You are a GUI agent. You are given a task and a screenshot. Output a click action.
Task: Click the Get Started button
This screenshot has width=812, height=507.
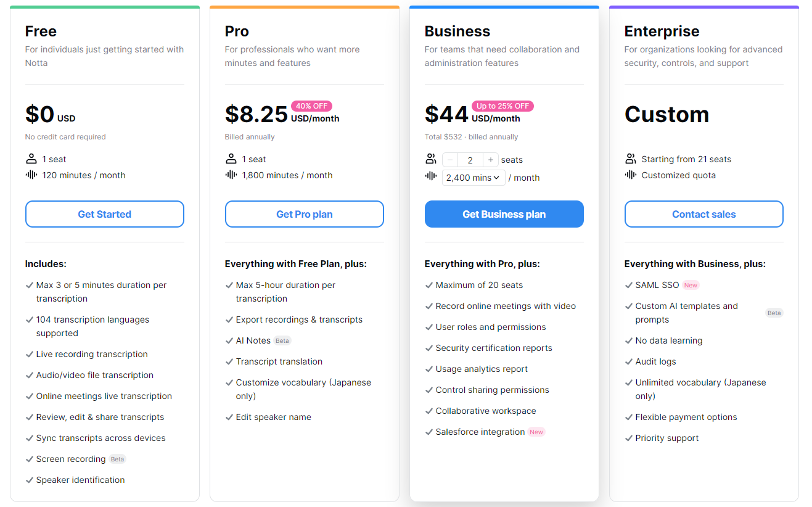pos(105,214)
